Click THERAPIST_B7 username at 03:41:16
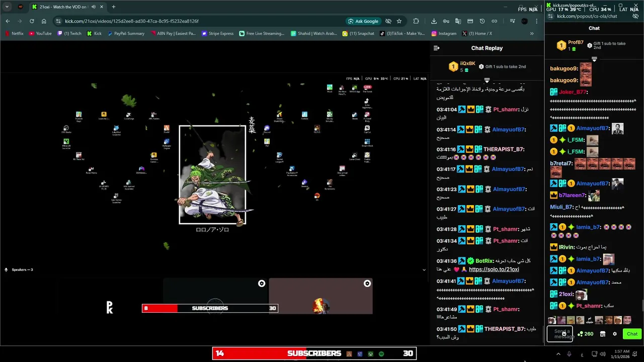The image size is (644, 362). pyautogui.click(x=504, y=149)
